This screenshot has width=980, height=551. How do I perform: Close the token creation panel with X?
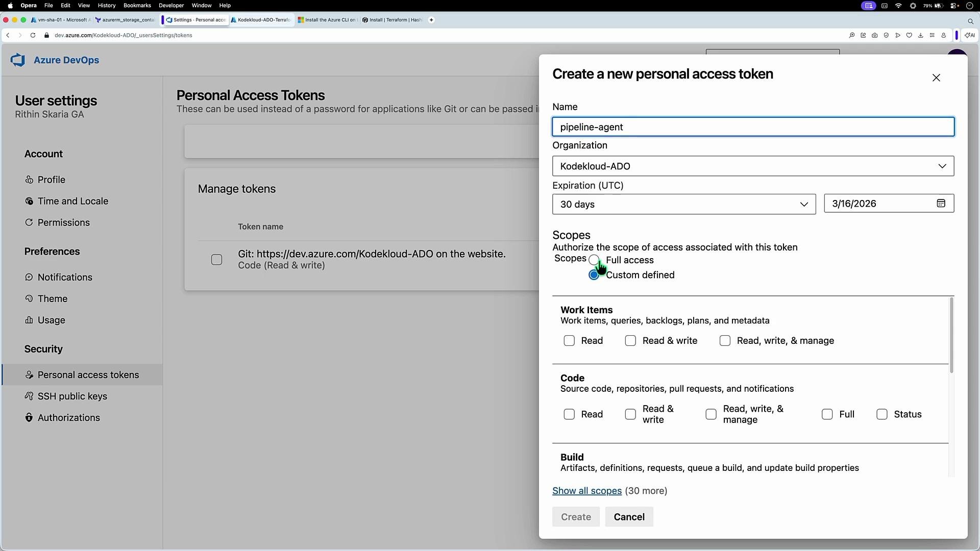936,78
